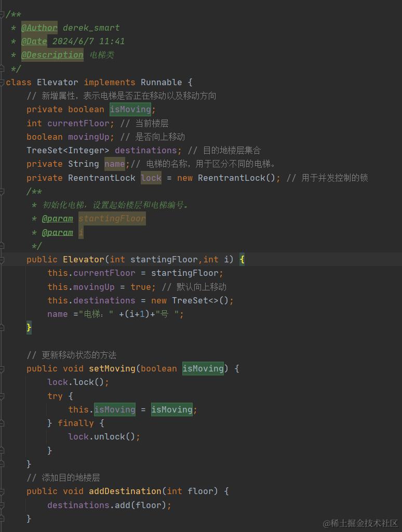
Task: Collapse the Elevator class fold marker
Action: [x=2, y=83]
